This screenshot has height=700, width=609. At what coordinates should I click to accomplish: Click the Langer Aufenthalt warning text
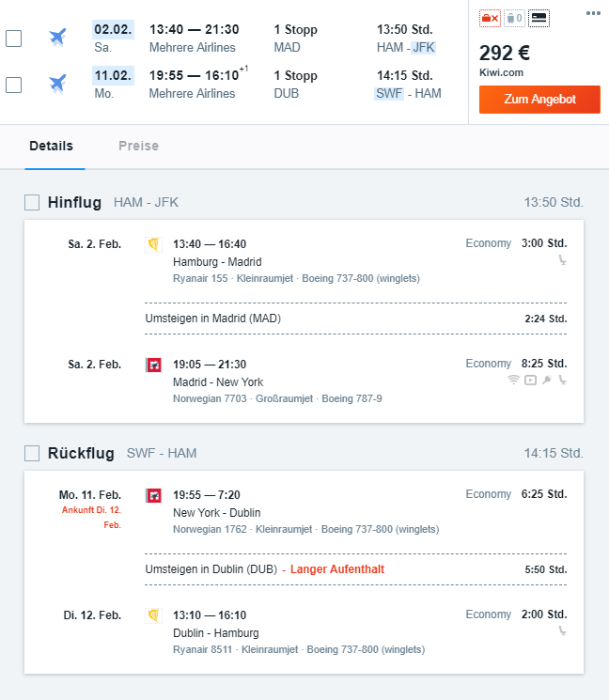pyautogui.click(x=336, y=569)
